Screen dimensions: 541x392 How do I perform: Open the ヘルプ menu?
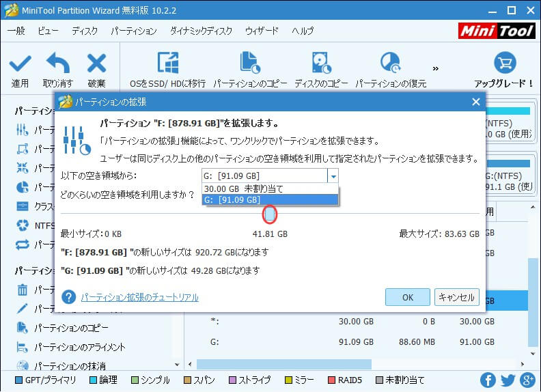click(x=303, y=31)
